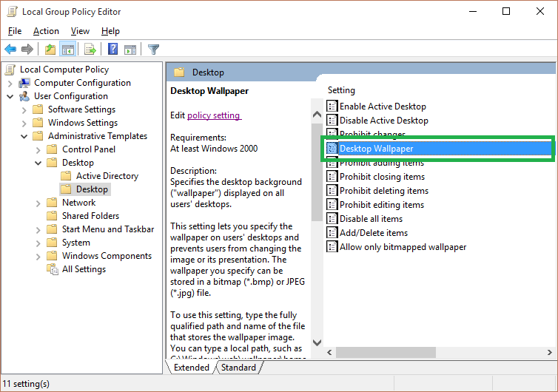Screen dimensions: 558x392
Task: Click the settings list horizontal scrollbar thumb
Action: click(386, 352)
